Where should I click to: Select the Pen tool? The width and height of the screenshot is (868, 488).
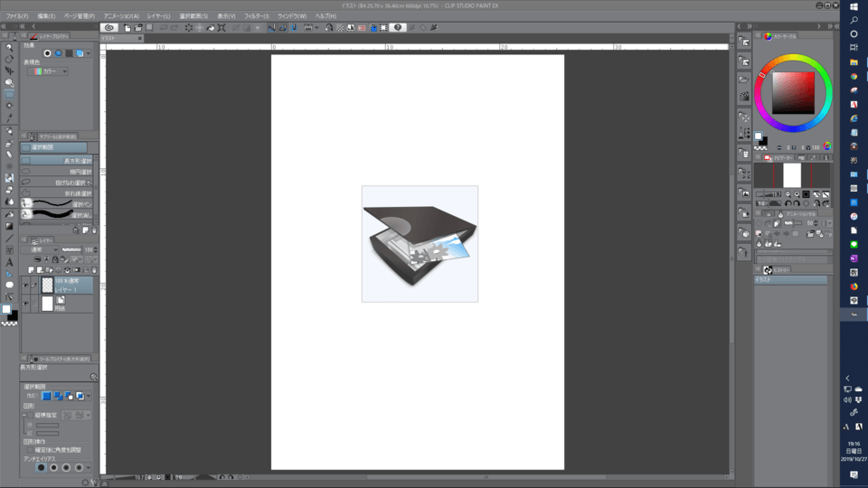(x=9, y=131)
